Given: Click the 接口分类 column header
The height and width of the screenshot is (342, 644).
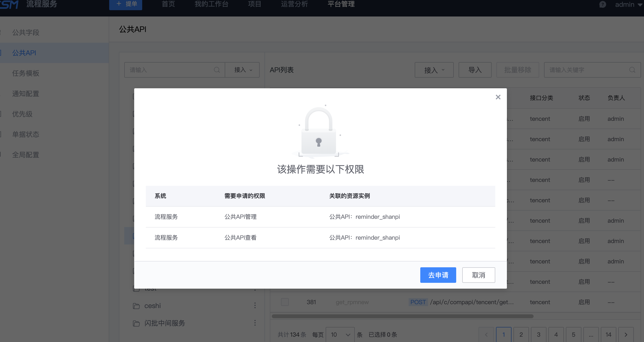Looking at the screenshot, I should pyautogui.click(x=542, y=98).
